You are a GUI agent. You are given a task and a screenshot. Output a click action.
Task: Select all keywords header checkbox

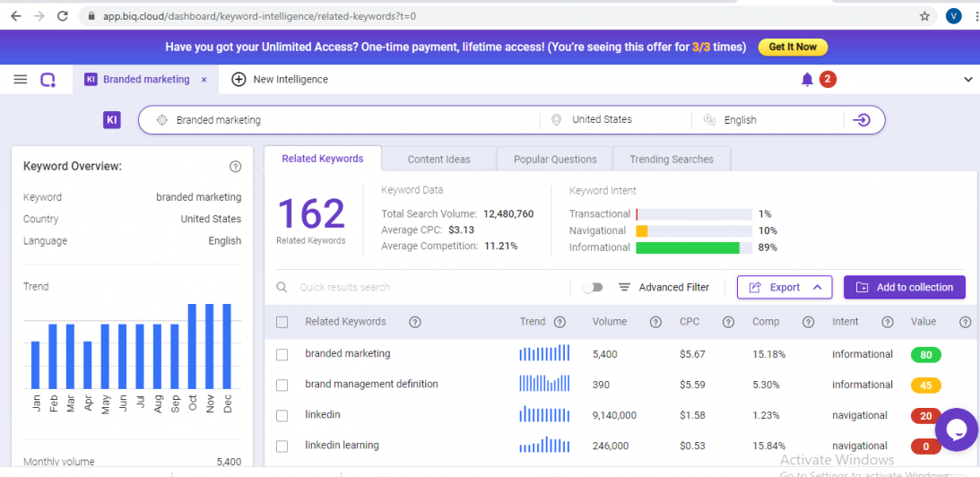click(x=282, y=323)
